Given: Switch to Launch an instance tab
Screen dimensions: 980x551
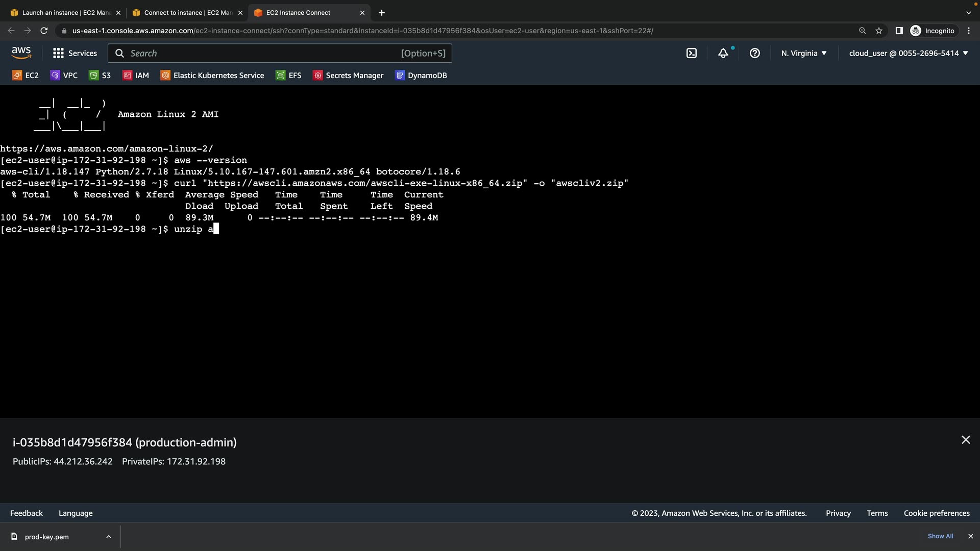Looking at the screenshot, I should click(x=66, y=13).
